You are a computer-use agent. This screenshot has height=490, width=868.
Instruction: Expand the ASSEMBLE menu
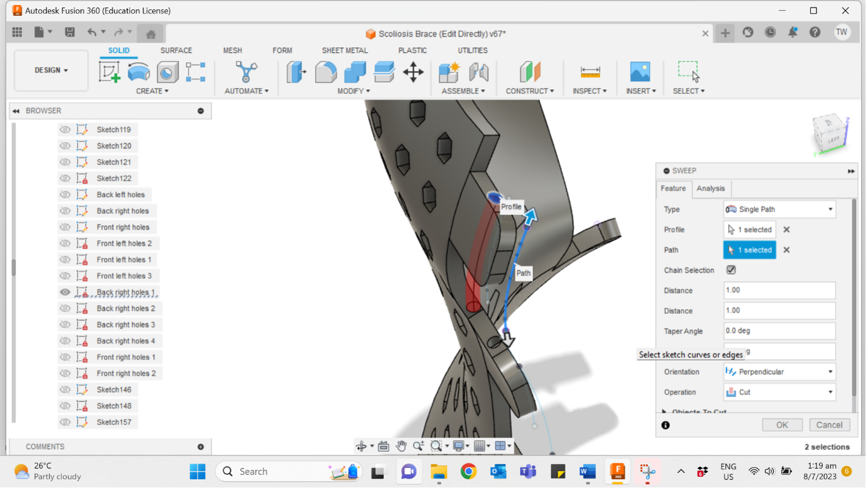(x=463, y=91)
